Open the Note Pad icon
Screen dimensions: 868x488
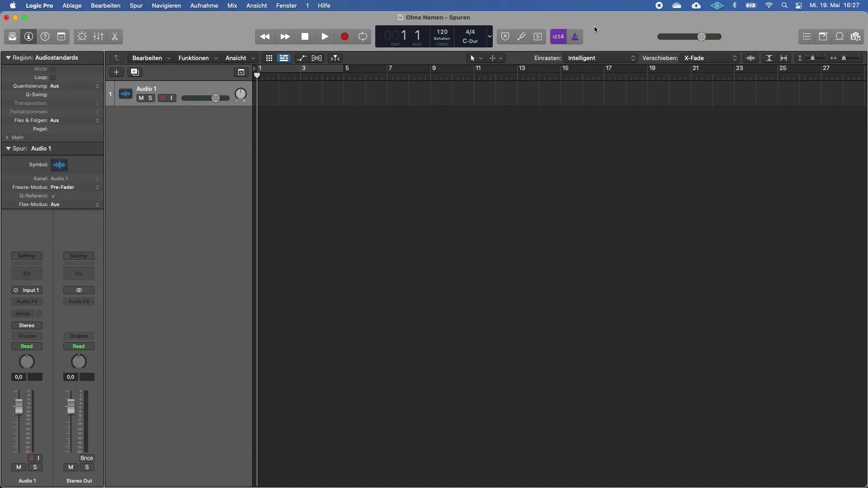coord(823,37)
